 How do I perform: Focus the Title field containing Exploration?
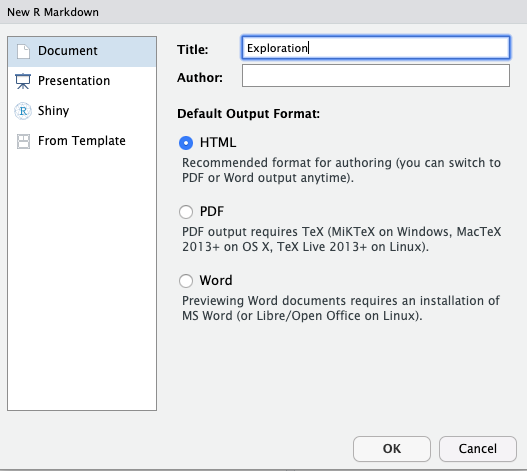[x=376, y=48]
